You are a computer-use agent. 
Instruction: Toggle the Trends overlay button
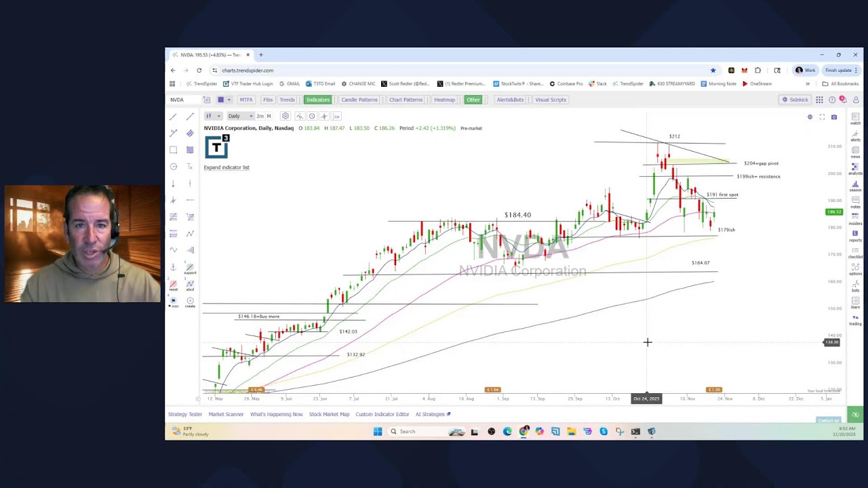coord(287,100)
